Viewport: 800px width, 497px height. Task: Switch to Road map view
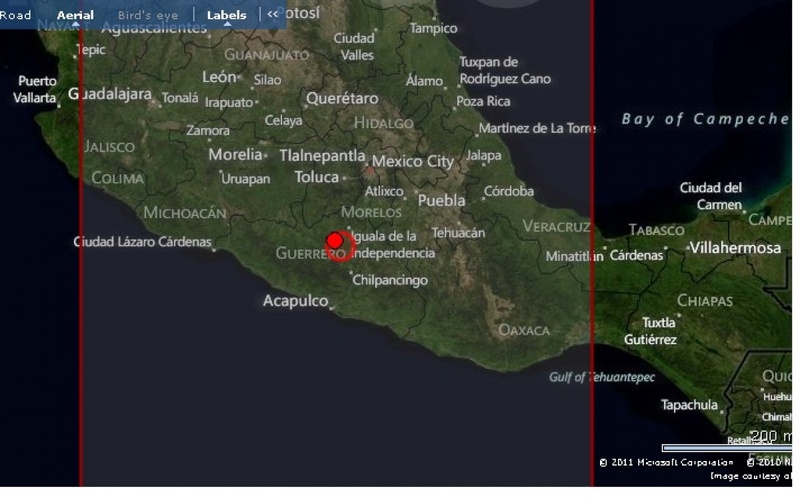[16, 15]
